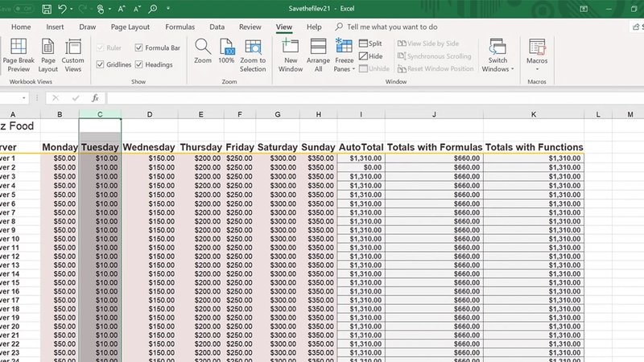Screen dimensions: 644x362
Task: Click the Zoom magnifier icon
Action: pyautogui.click(x=203, y=47)
